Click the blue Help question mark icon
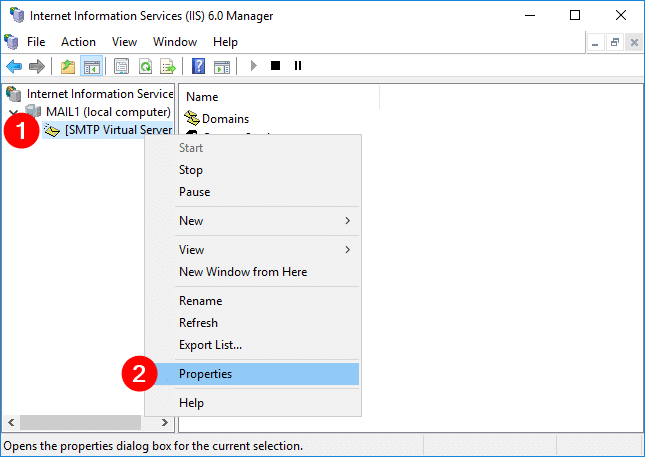 pos(198,66)
